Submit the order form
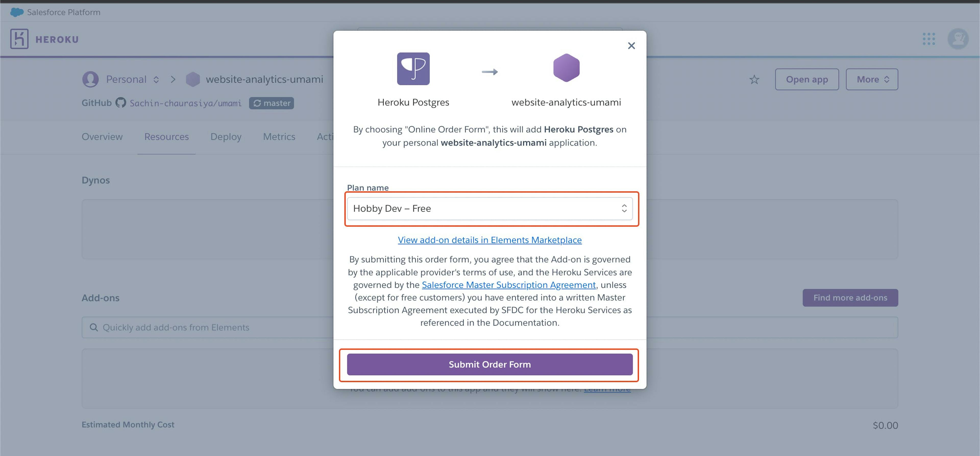This screenshot has height=456, width=980. (490, 364)
